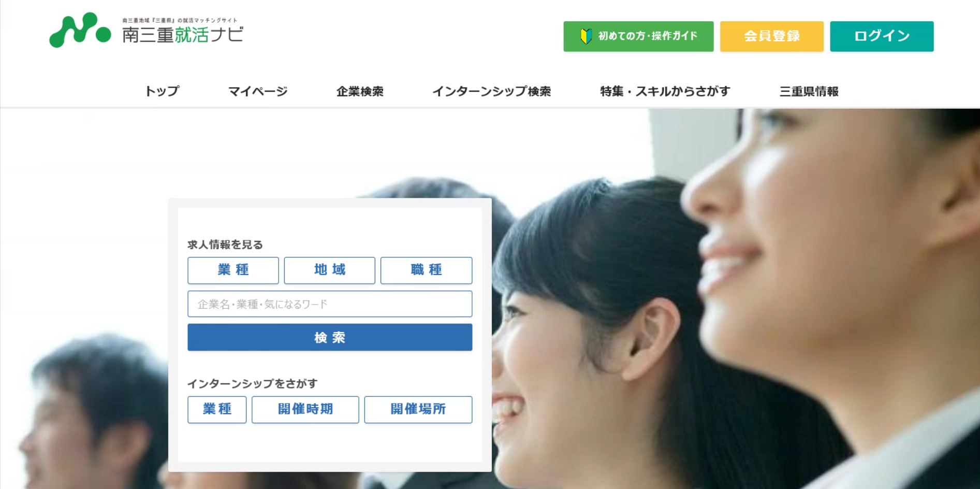Viewport: 980px width, 489px height.
Task: Open インターンシップ検索 menu item
Action: click(491, 92)
